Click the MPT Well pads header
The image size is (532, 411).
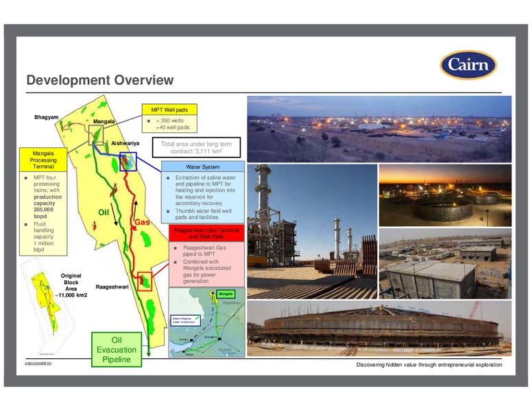(x=169, y=110)
